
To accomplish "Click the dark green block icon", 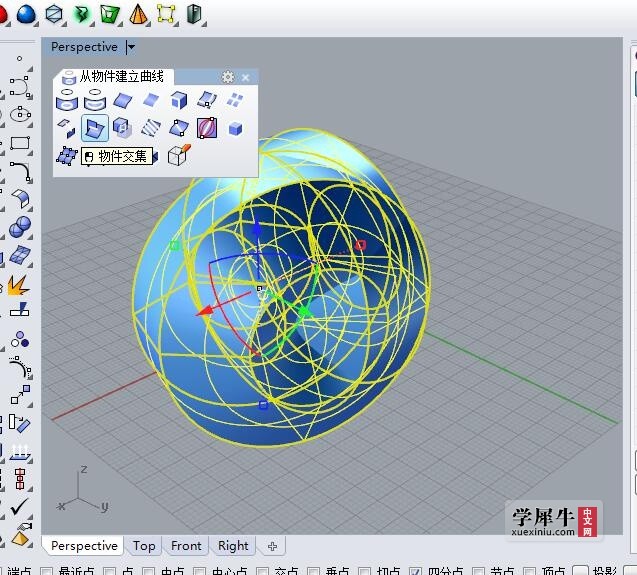I will click(x=194, y=13).
